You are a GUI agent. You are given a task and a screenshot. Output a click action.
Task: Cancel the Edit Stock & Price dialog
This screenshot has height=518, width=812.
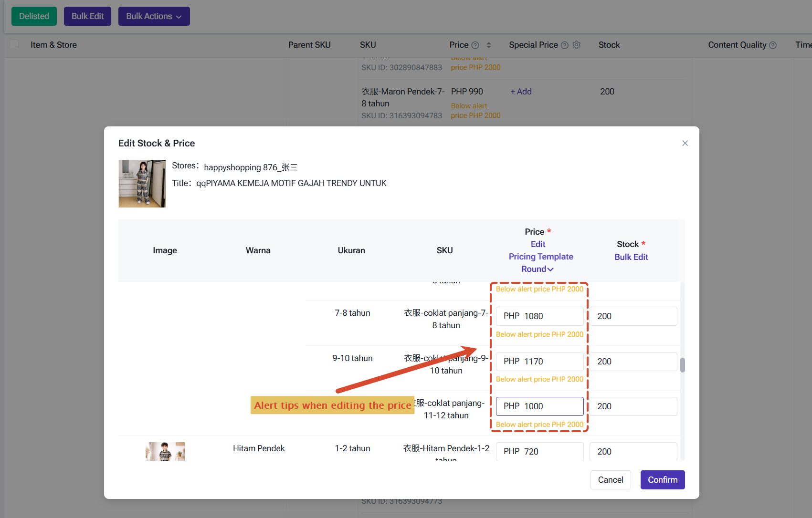[611, 480]
